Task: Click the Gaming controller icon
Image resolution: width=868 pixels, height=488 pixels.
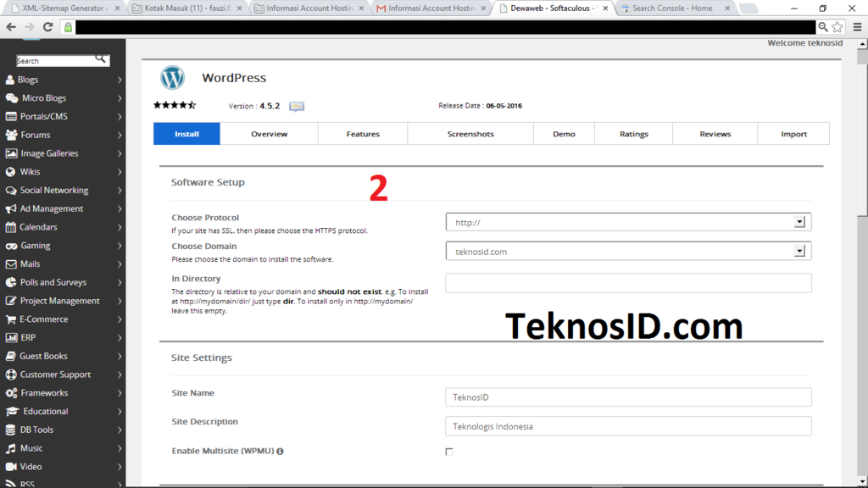Action: point(11,246)
